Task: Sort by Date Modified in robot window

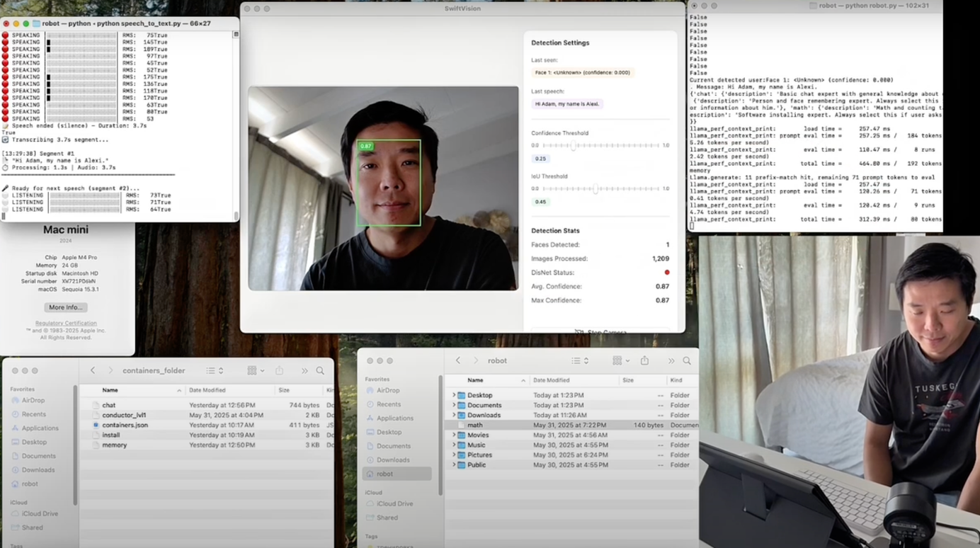Action: [551, 380]
